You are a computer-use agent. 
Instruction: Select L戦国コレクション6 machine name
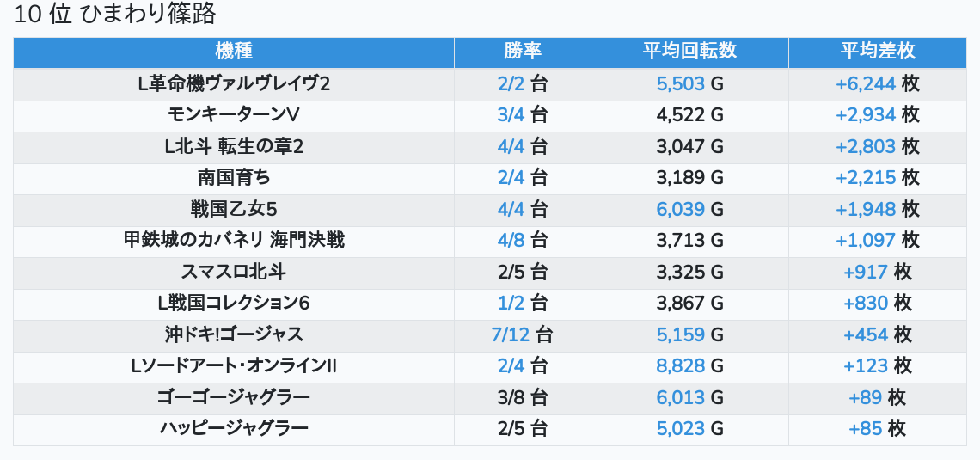[234, 304]
